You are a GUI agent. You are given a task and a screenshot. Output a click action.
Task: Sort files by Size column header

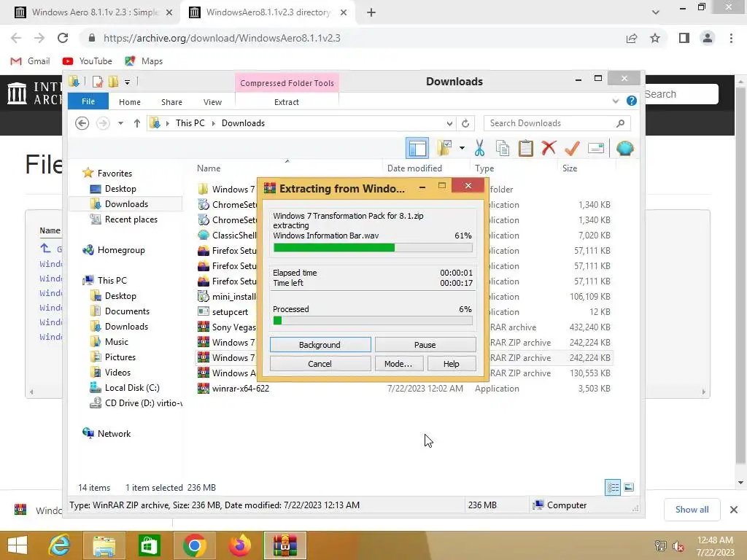tap(569, 168)
